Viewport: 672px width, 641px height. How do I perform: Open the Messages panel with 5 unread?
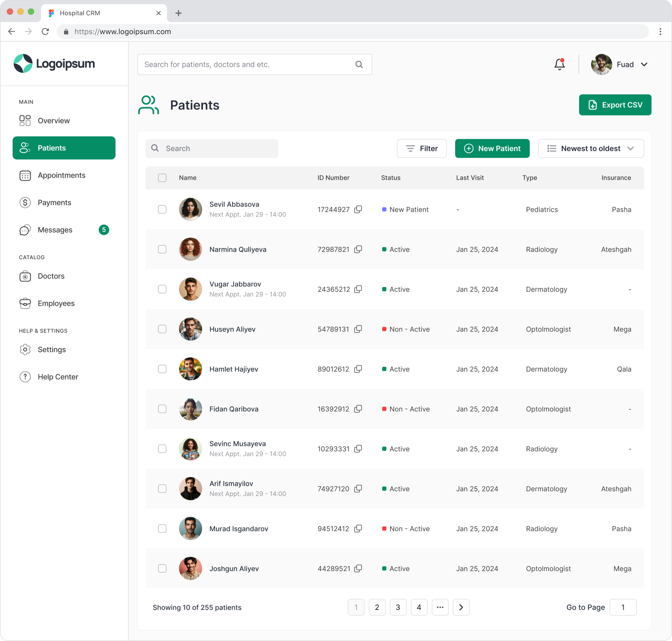click(55, 230)
